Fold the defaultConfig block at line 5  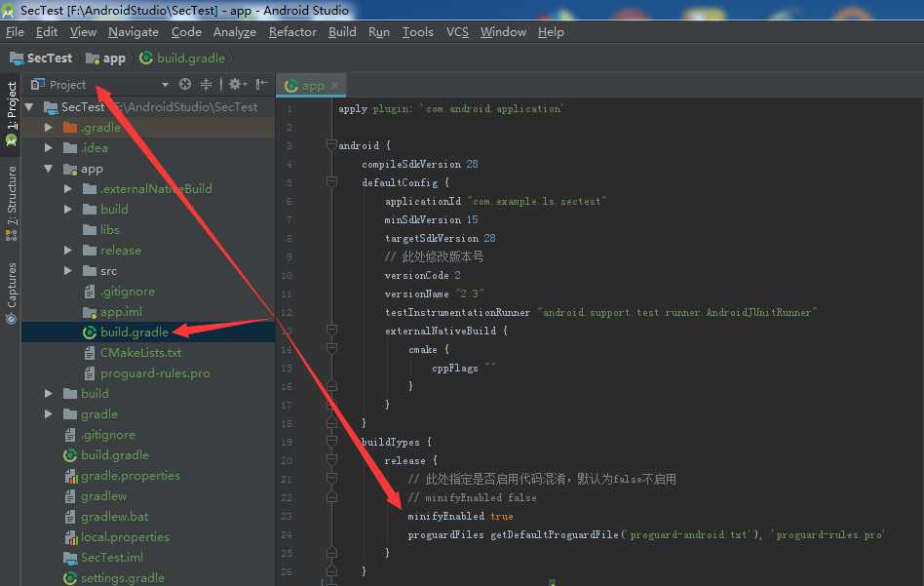coord(331,182)
